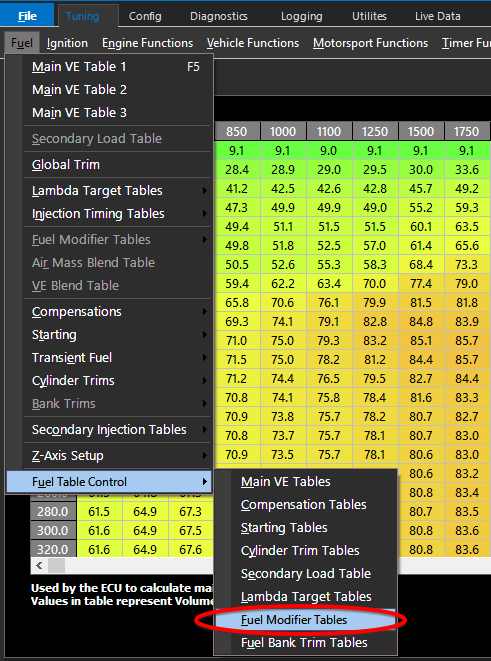491x661 pixels.
Task: Click the 9.0 cell under 1100
Action: tap(329, 151)
